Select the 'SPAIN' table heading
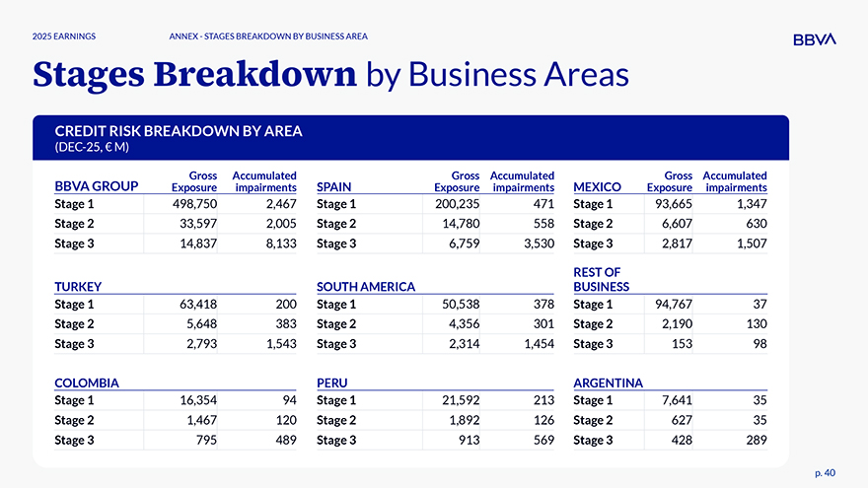This screenshot has height=488, width=868. click(x=333, y=187)
